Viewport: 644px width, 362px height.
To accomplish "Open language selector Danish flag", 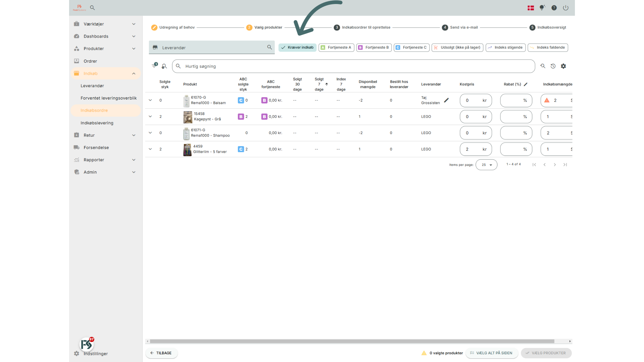I will tap(531, 8).
